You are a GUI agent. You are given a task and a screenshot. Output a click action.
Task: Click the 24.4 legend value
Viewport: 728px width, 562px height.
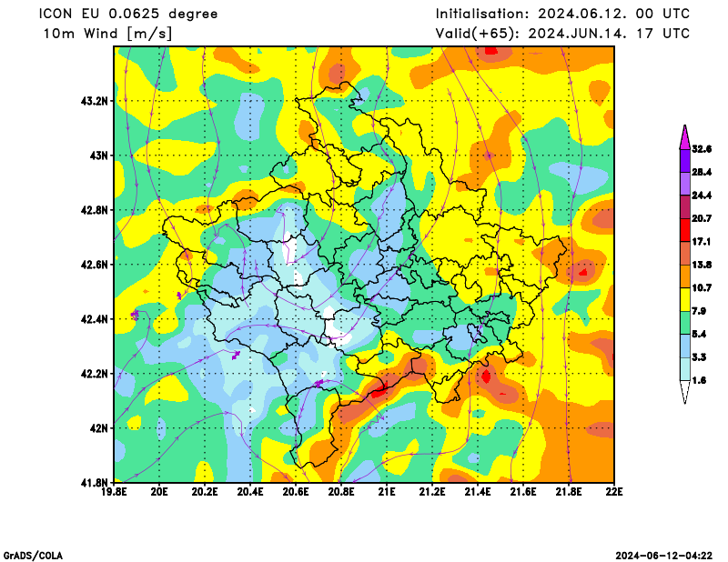[x=702, y=196]
